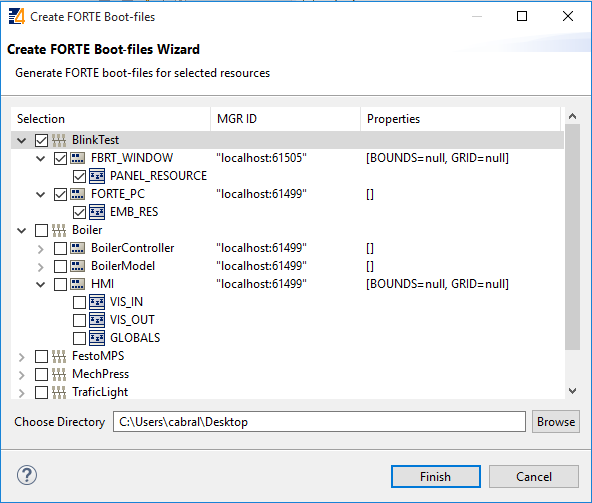Collapse the HMI tree node
This screenshot has height=503, width=592.
click(40, 285)
